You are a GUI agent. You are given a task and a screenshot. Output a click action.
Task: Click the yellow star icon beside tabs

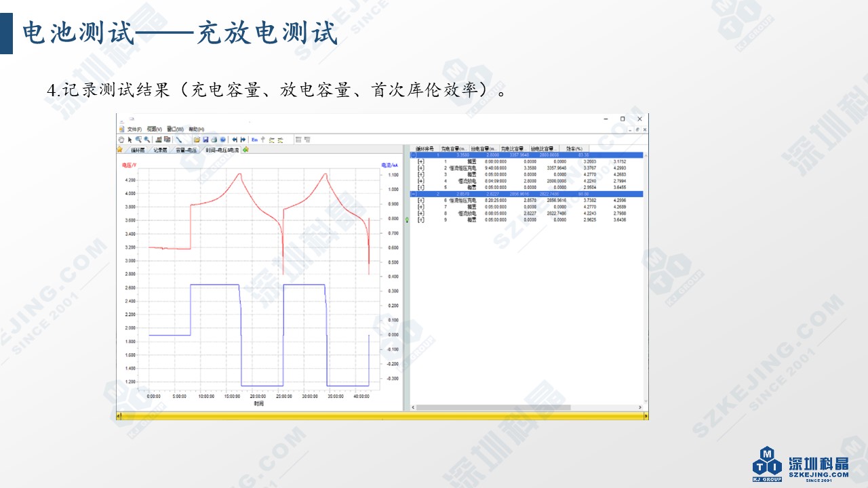[x=120, y=150]
